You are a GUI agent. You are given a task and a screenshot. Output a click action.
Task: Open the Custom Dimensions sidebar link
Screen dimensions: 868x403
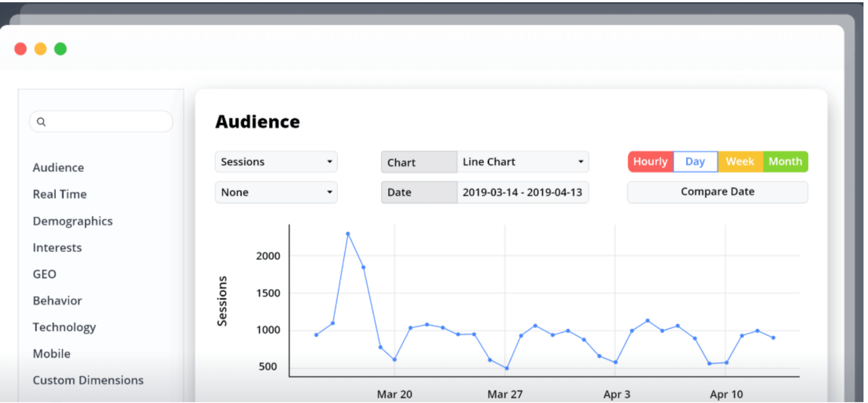[88, 380]
